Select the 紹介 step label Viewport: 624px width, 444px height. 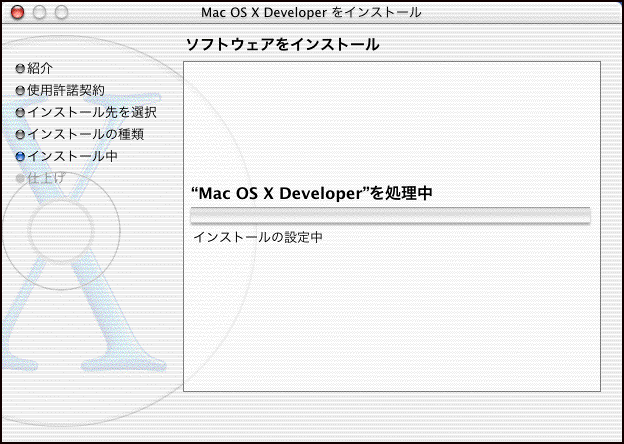[x=40, y=68]
